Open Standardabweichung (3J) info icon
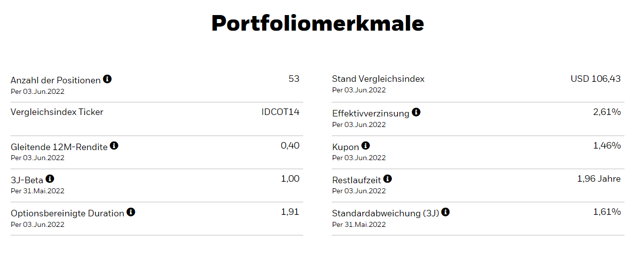The height and width of the screenshot is (254, 644). point(446,212)
